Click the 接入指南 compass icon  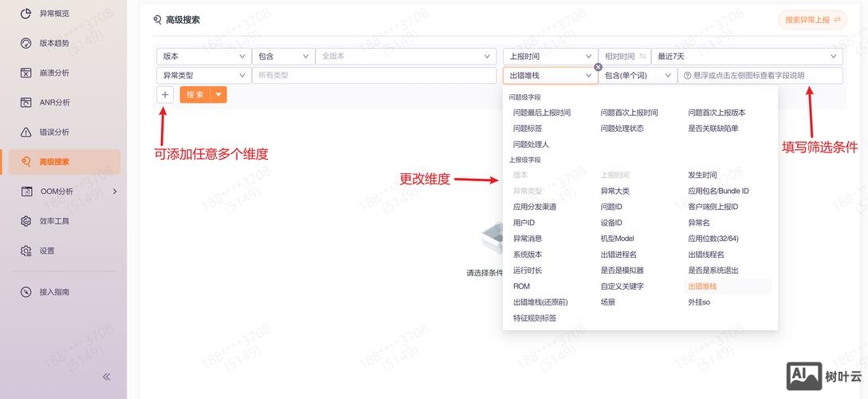tap(26, 292)
